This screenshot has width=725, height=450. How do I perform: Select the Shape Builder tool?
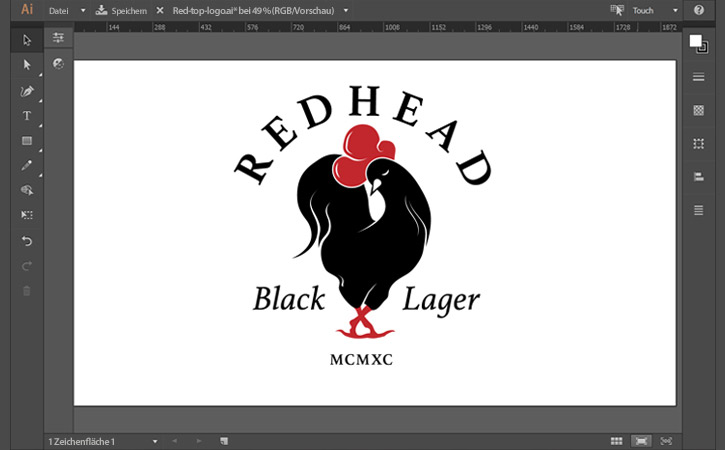click(27, 190)
